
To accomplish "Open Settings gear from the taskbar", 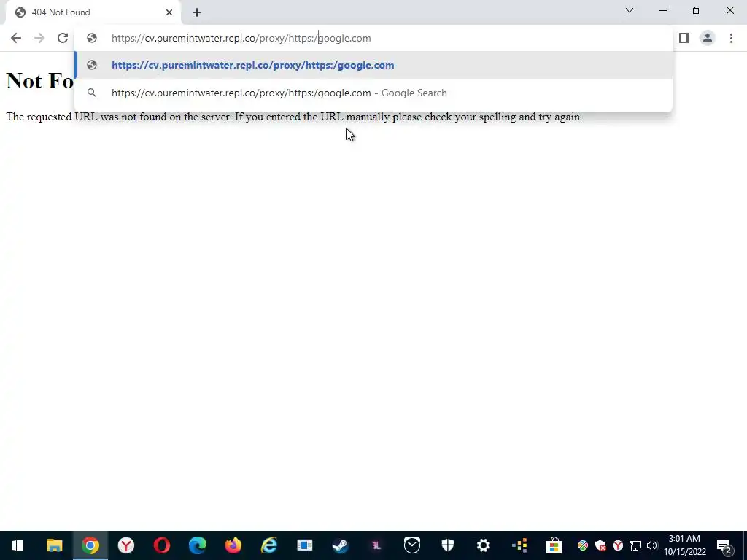I will pyautogui.click(x=484, y=545).
